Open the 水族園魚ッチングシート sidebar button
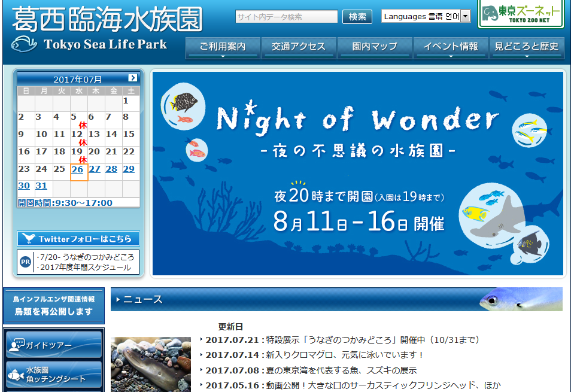The height and width of the screenshot is (392, 574). pyautogui.click(x=54, y=375)
